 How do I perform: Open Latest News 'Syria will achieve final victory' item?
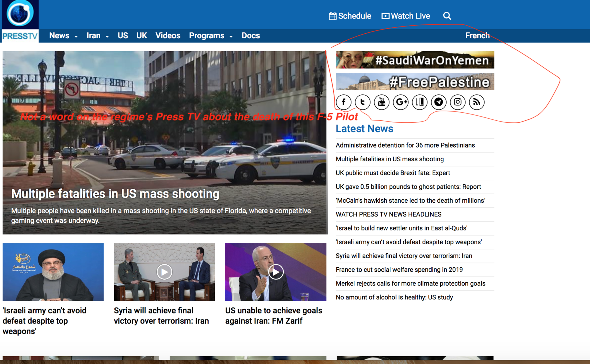click(404, 256)
